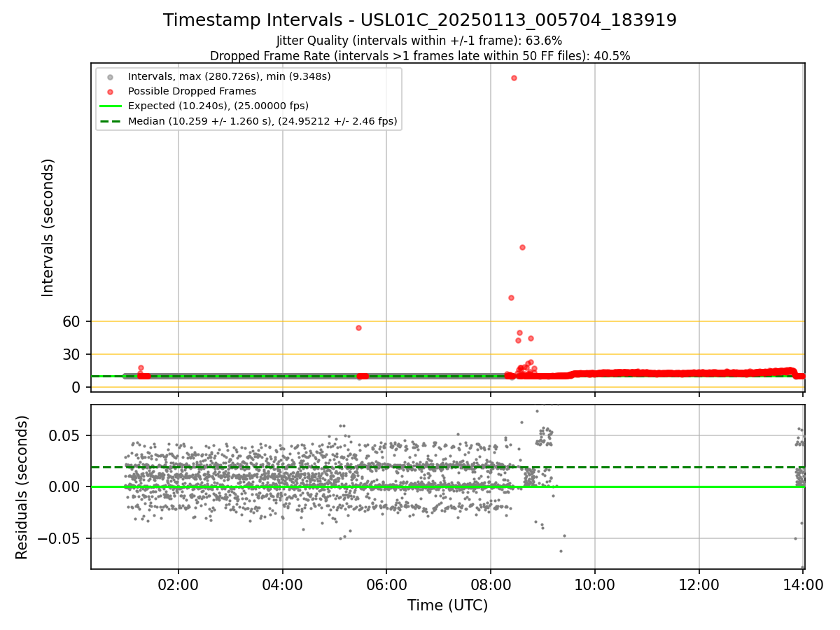Click the plot title 'Timestamp Intervals - USL01C_20250113_005704_183919'
The image size is (840, 630).
(x=420, y=20)
